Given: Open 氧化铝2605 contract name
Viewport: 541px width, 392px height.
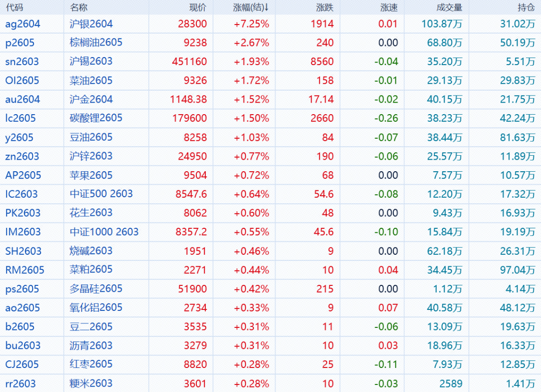Looking at the screenshot, I should pyautogui.click(x=96, y=307).
